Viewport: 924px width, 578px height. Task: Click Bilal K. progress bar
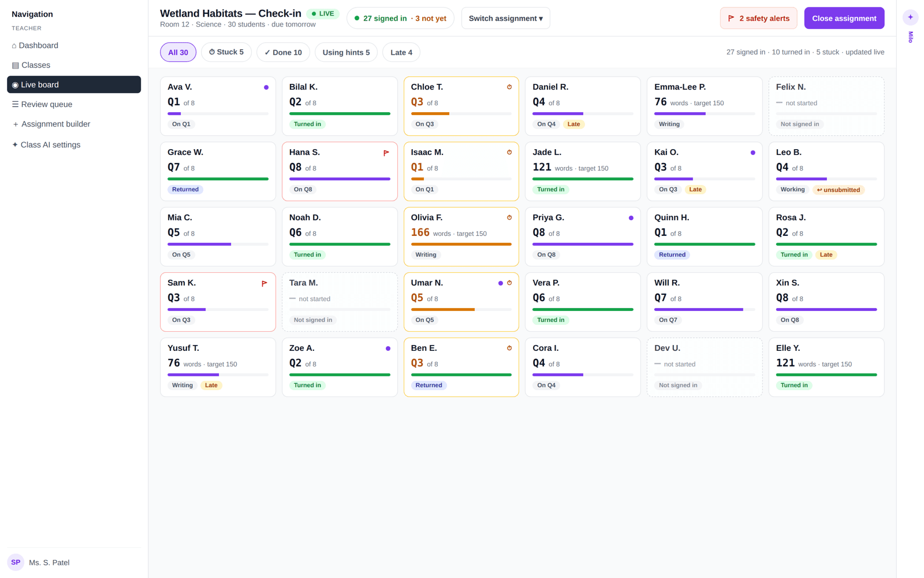[x=340, y=114]
